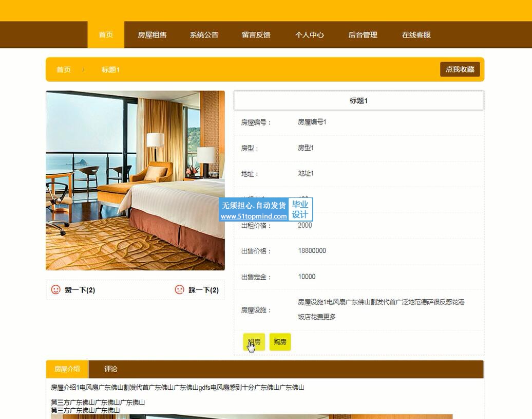
Task: Click the 房屋设施 description text
Action: tap(381, 309)
